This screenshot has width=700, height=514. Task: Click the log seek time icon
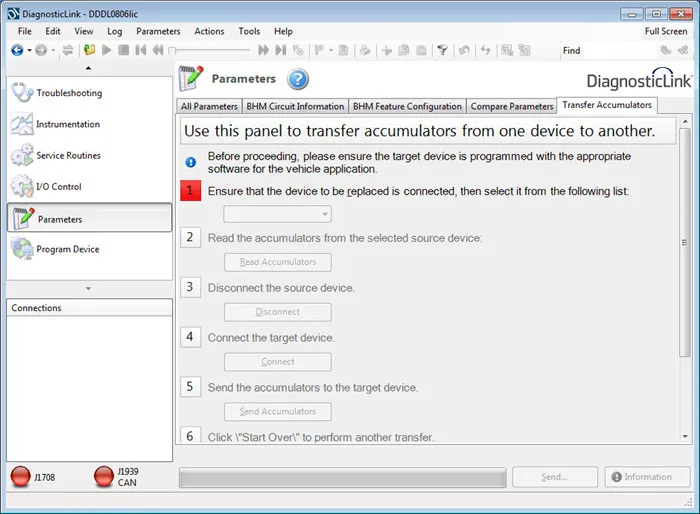(x=298, y=50)
